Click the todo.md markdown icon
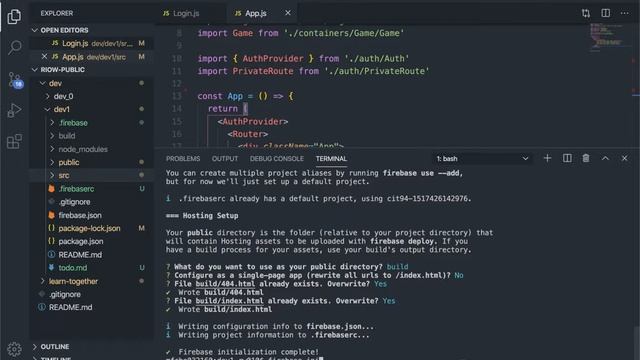Viewport: 640px width, 360px height. click(x=51, y=268)
